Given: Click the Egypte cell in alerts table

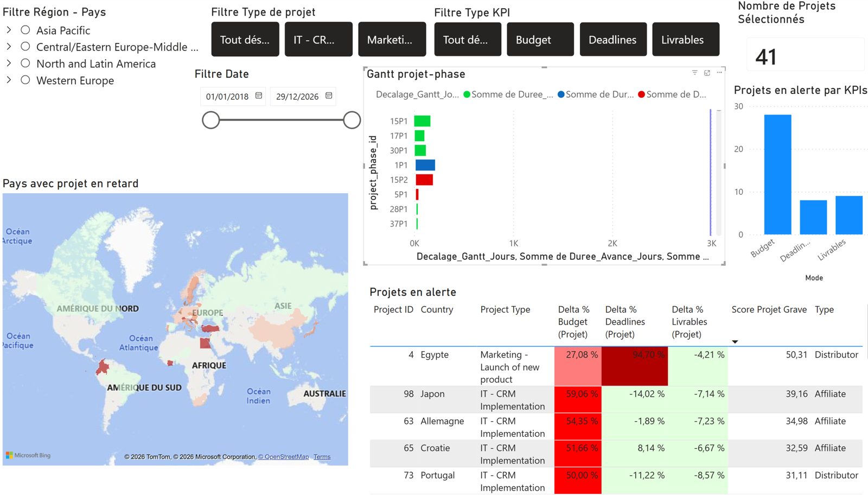Looking at the screenshot, I should [x=435, y=354].
